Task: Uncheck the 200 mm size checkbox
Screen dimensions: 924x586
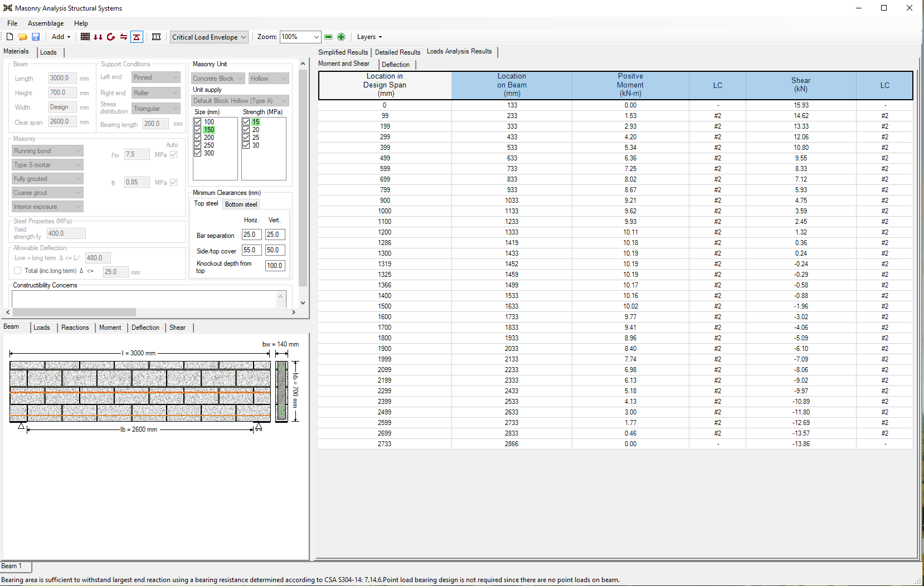Action: (197, 138)
